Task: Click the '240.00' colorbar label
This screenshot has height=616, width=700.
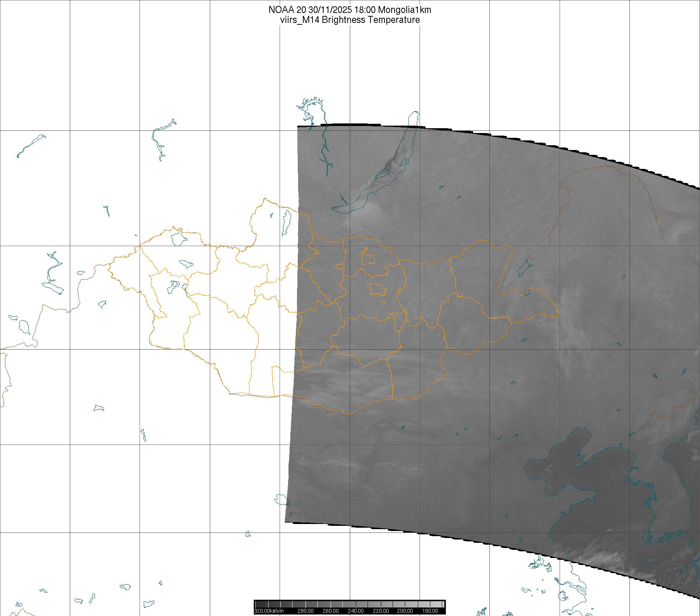Action: [356, 611]
